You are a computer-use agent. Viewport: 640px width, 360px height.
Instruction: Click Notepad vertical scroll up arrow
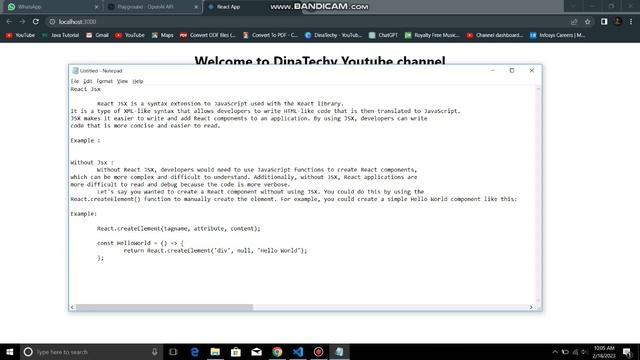click(538, 89)
